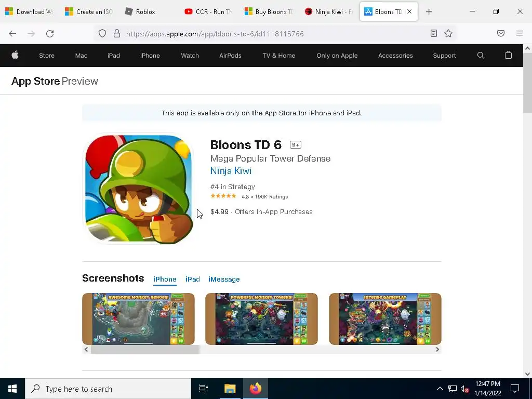Save to Pocket icon in toolbar
The image size is (532, 399).
click(500, 33)
